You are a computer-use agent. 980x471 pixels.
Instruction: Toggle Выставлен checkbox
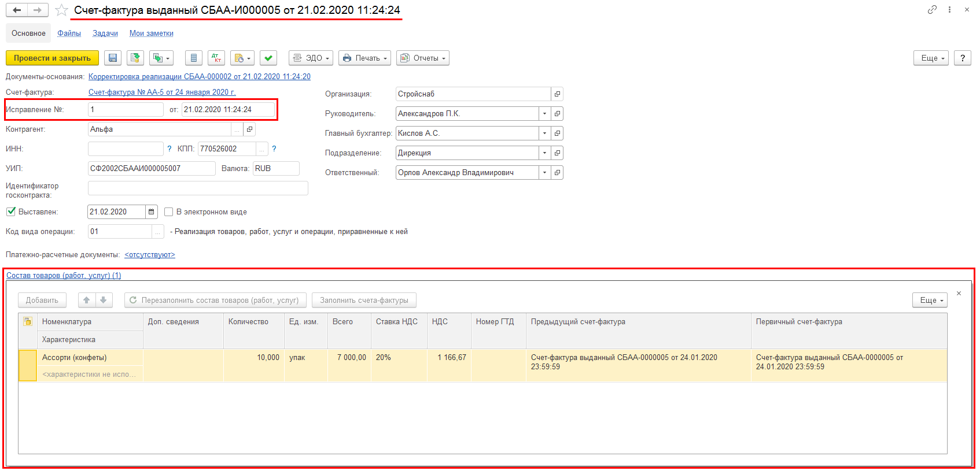[10, 212]
